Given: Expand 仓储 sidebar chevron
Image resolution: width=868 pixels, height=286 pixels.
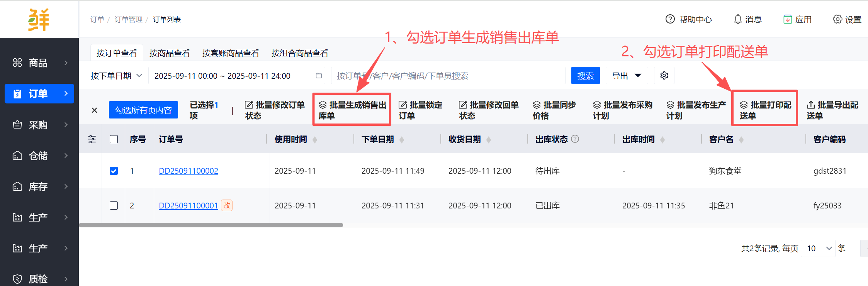Looking at the screenshot, I should pyautogui.click(x=66, y=156).
